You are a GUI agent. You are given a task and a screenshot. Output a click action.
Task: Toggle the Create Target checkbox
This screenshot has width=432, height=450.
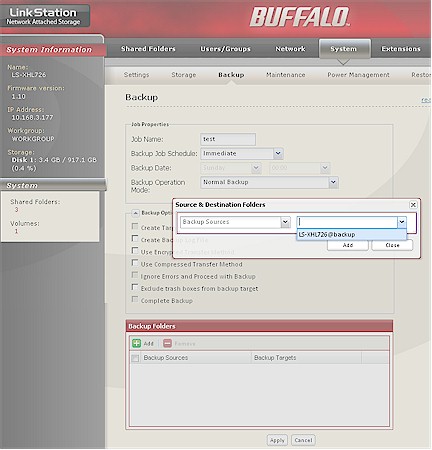click(135, 227)
